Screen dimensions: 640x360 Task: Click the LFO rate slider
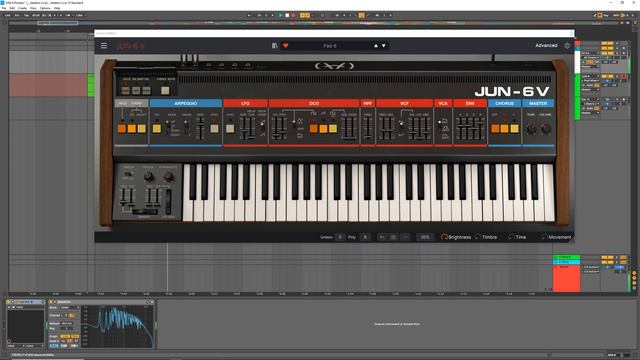pos(243,128)
